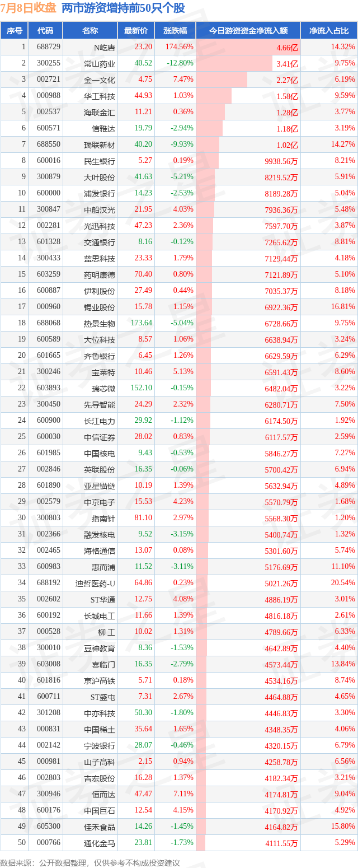
Task: Click the price 173.64 for 热景生物
Action: (x=142, y=323)
